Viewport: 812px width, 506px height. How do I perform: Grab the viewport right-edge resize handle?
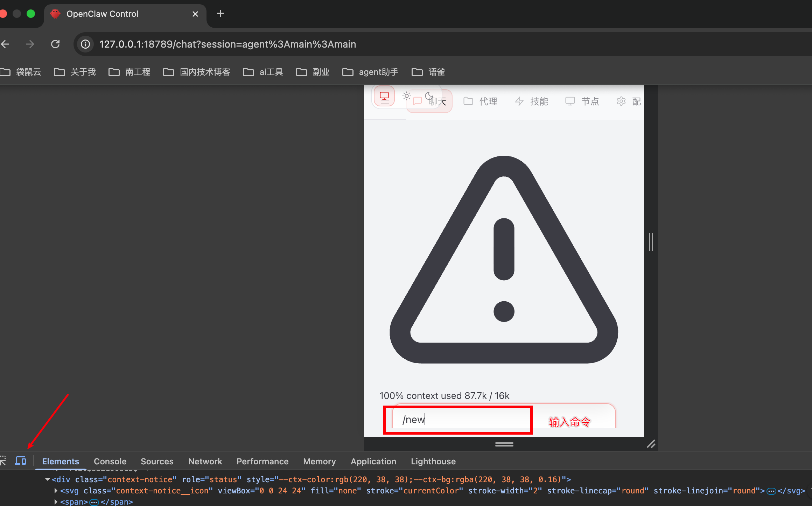coord(651,241)
